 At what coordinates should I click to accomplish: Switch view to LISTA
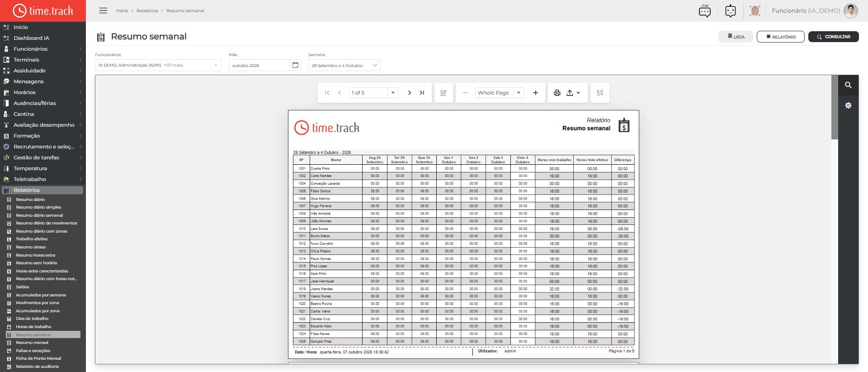pyautogui.click(x=736, y=37)
